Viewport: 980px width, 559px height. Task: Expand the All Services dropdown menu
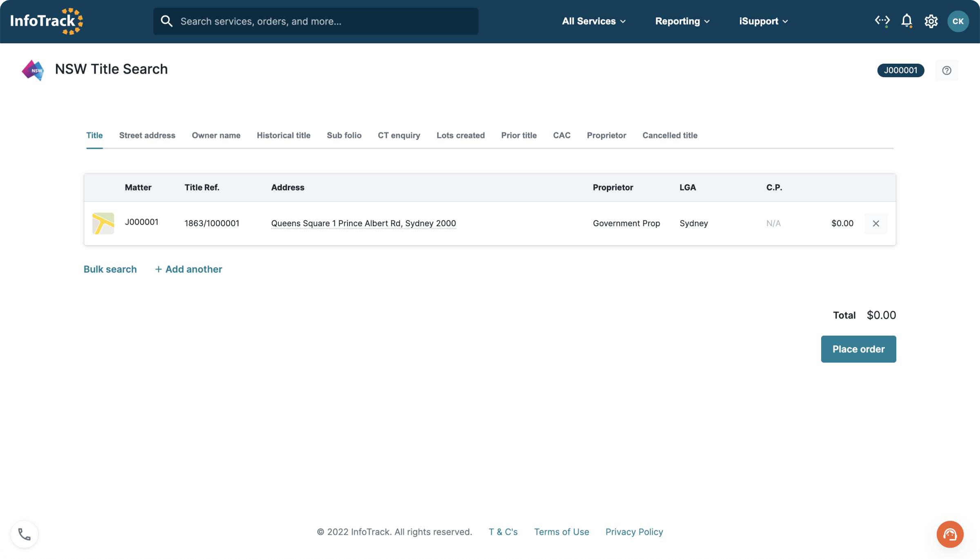594,22
